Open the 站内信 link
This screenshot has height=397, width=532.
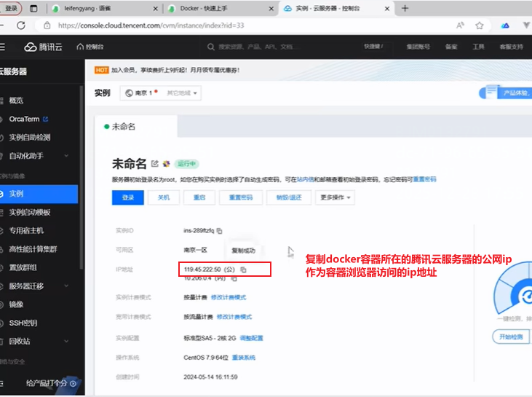306,179
